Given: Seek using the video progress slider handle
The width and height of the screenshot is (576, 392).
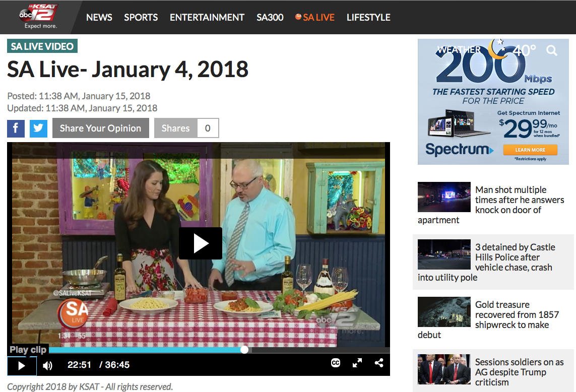Looking at the screenshot, I should 244,350.
